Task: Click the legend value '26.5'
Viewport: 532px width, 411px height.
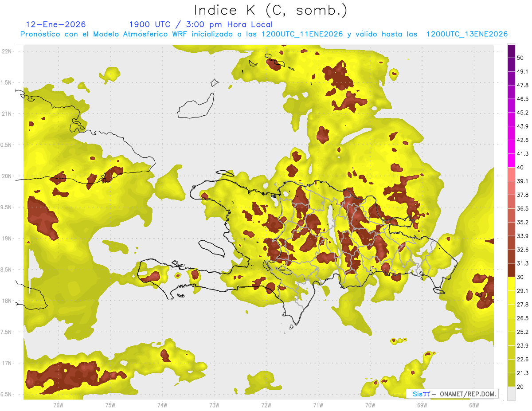Action: pyautogui.click(x=523, y=318)
